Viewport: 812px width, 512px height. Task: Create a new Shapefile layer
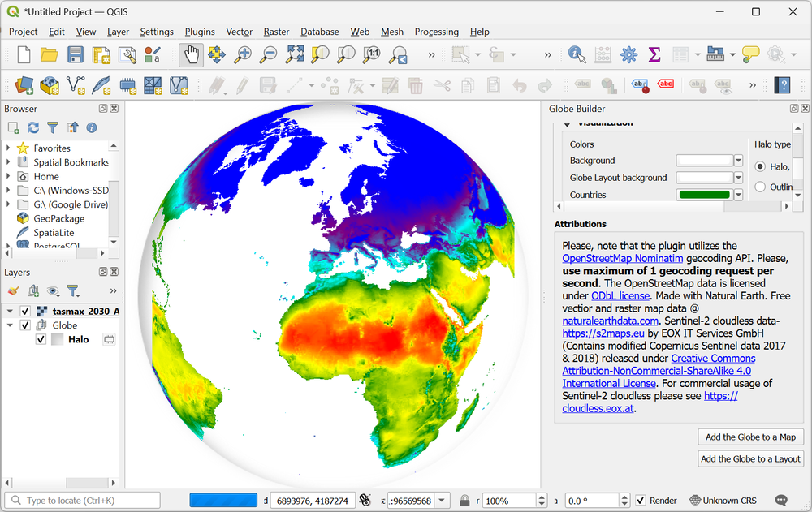pyautogui.click(x=76, y=85)
